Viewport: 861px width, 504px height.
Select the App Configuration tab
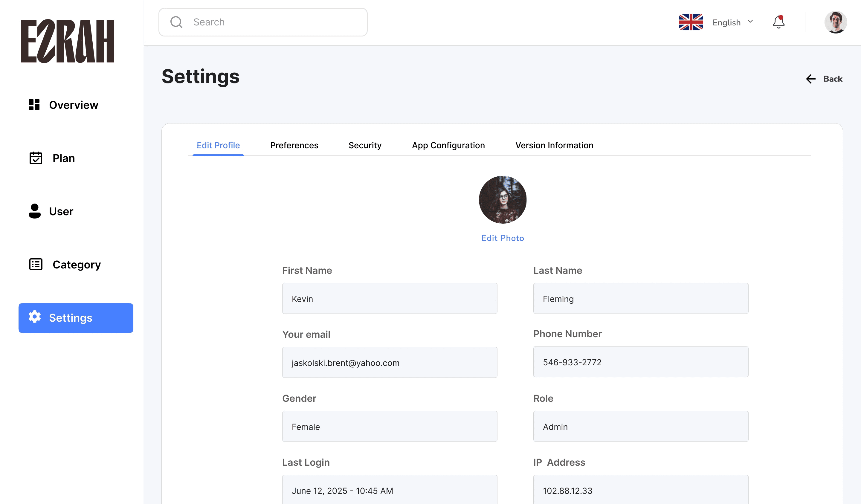tap(448, 145)
